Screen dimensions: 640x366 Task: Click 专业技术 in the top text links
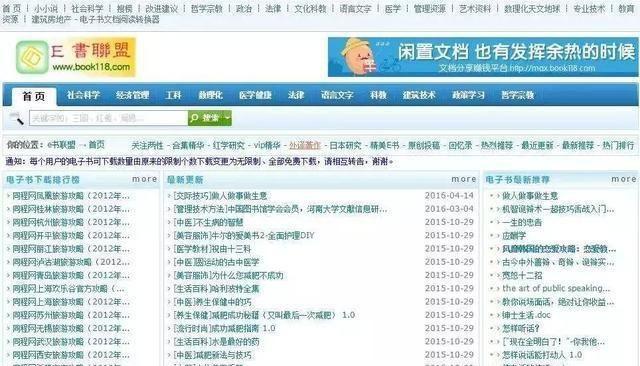pyautogui.click(x=589, y=9)
